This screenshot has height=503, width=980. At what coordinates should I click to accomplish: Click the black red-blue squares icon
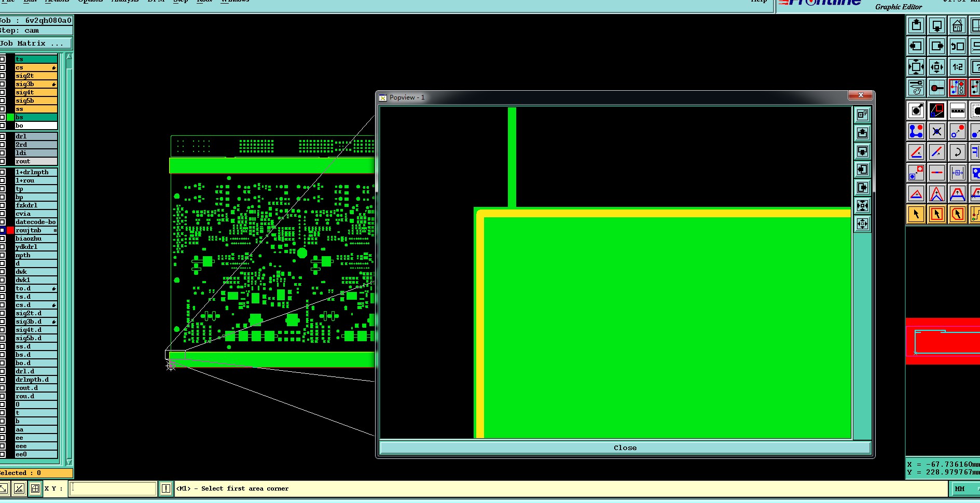[937, 110]
